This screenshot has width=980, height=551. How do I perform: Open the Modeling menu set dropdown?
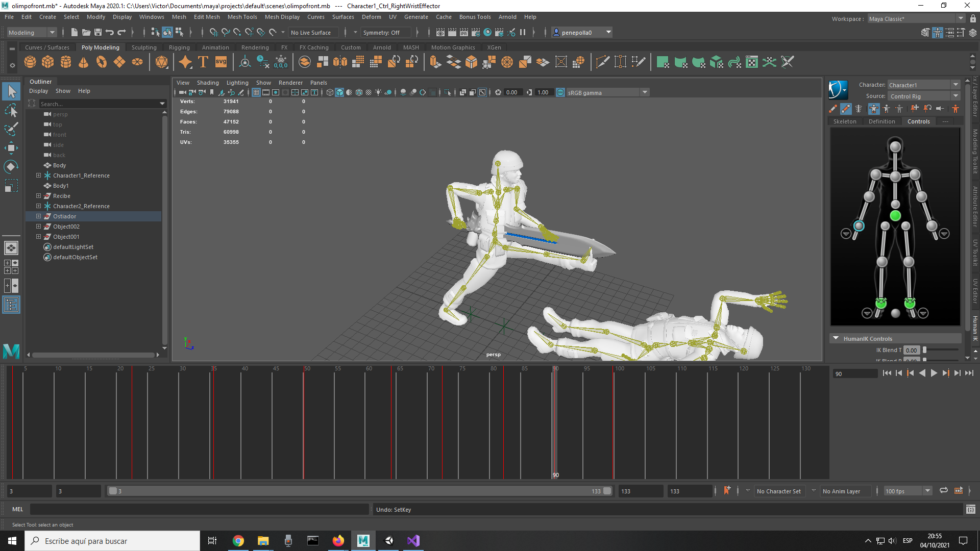tap(32, 33)
